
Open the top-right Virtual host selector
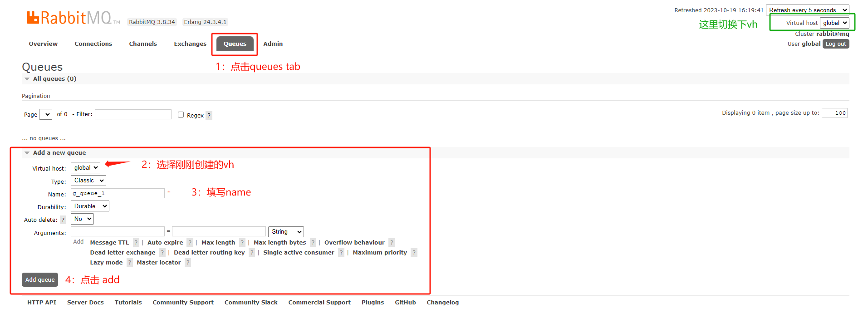tap(834, 23)
